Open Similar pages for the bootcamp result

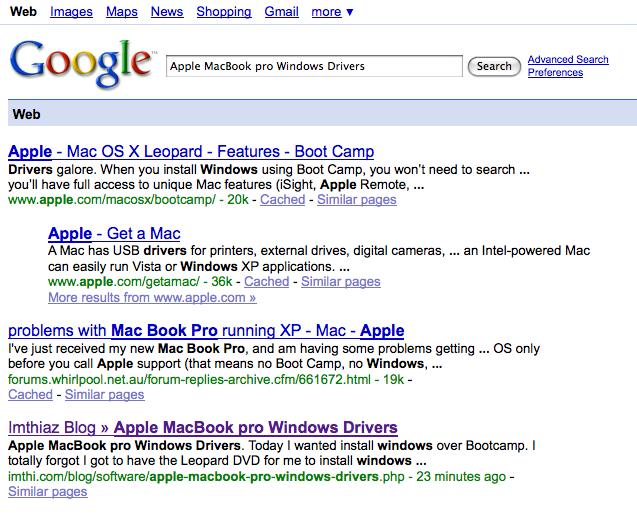(357, 199)
